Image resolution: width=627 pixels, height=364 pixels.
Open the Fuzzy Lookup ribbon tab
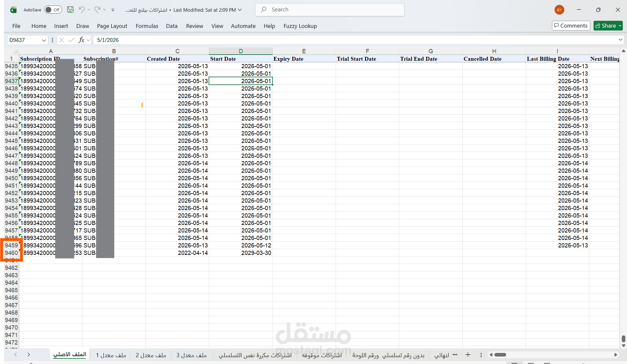300,26
